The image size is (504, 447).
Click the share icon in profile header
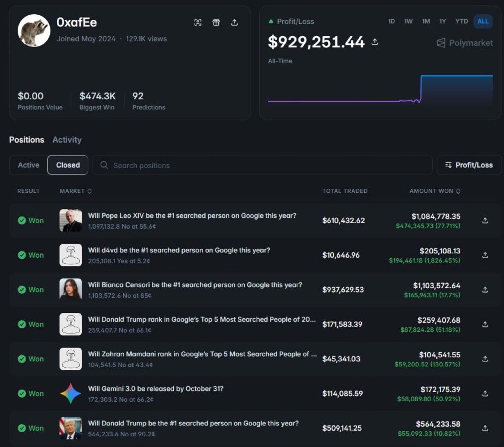pos(235,22)
